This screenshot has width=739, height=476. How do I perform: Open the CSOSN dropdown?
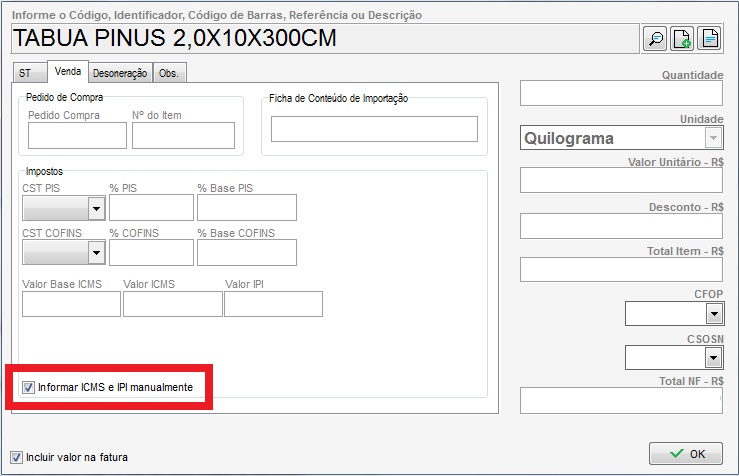[713, 357]
